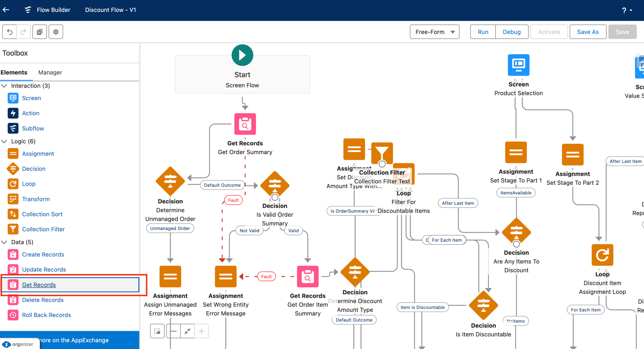
Task: Open the Roll Back Records element
Action: coord(47,315)
